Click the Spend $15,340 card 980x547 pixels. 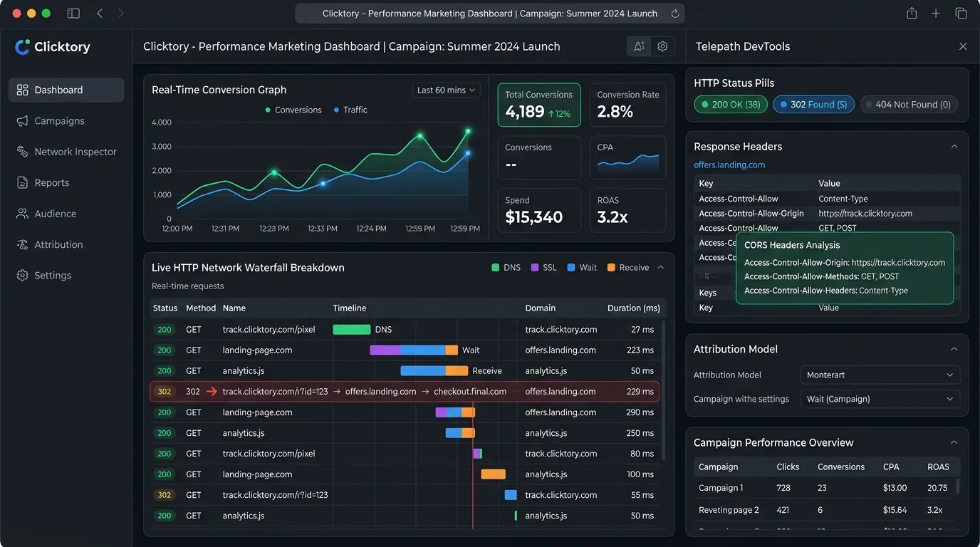tap(539, 211)
